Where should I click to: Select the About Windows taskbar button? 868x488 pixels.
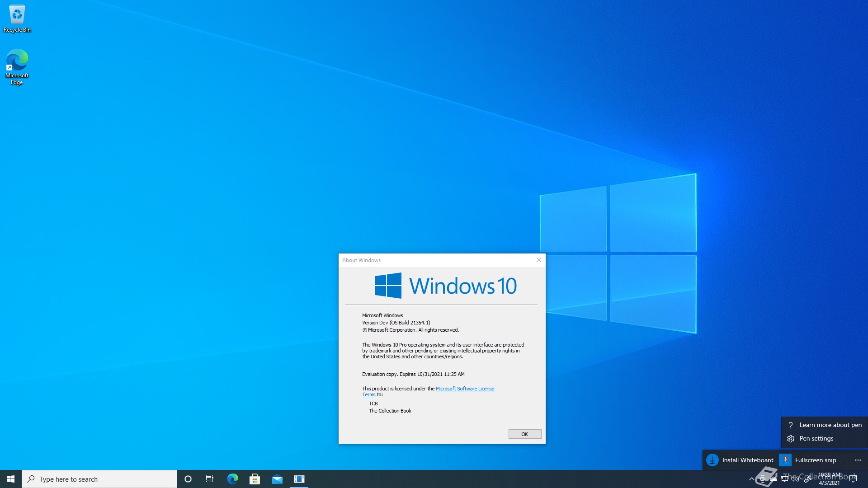299,479
